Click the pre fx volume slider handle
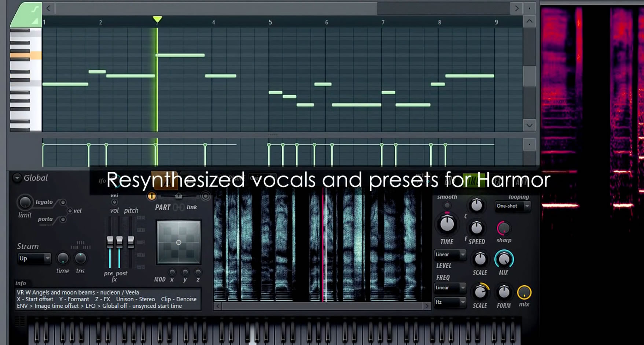 tap(110, 242)
